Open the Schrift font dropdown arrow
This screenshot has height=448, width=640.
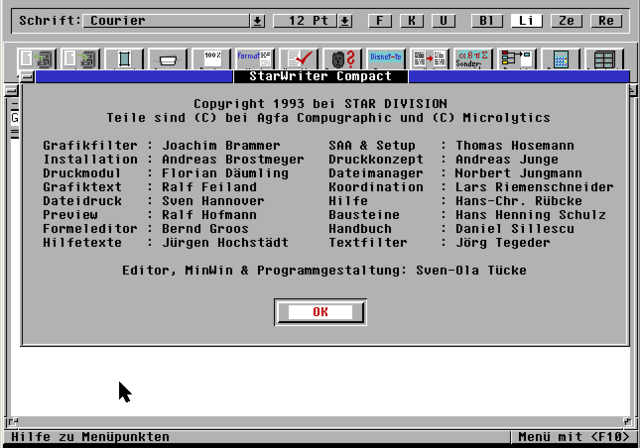coord(258,21)
